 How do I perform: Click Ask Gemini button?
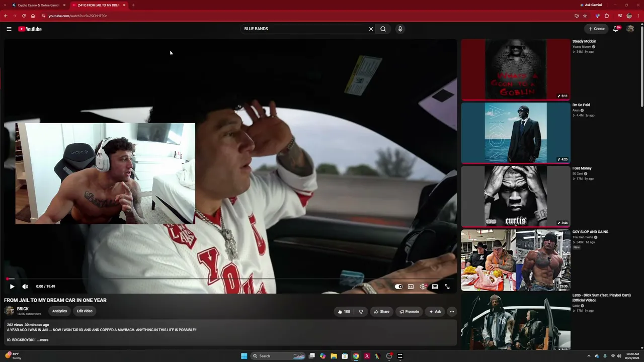coord(591,5)
